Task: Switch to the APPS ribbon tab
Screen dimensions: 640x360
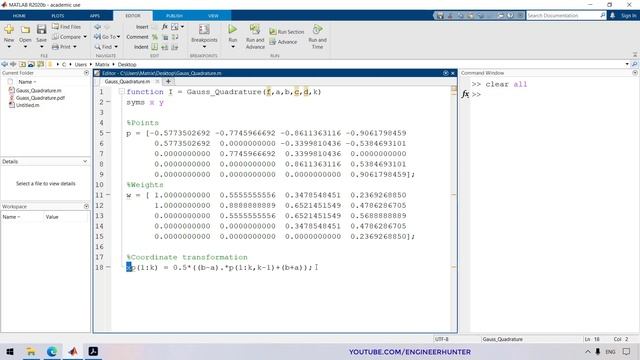Action: (95, 16)
